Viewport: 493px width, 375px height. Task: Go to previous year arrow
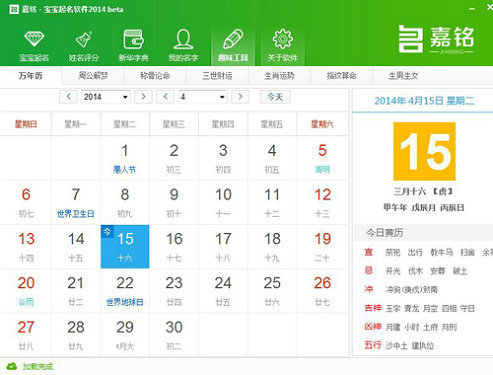[68, 97]
